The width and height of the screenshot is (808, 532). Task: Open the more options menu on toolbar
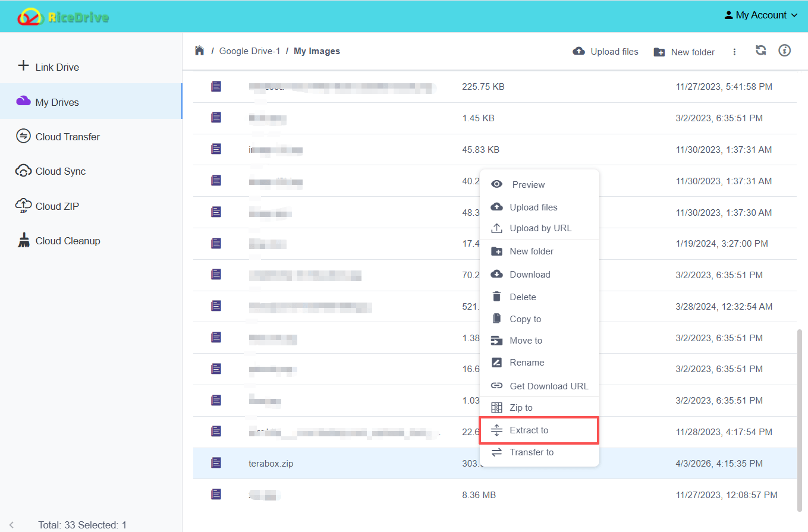tap(734, 52)
